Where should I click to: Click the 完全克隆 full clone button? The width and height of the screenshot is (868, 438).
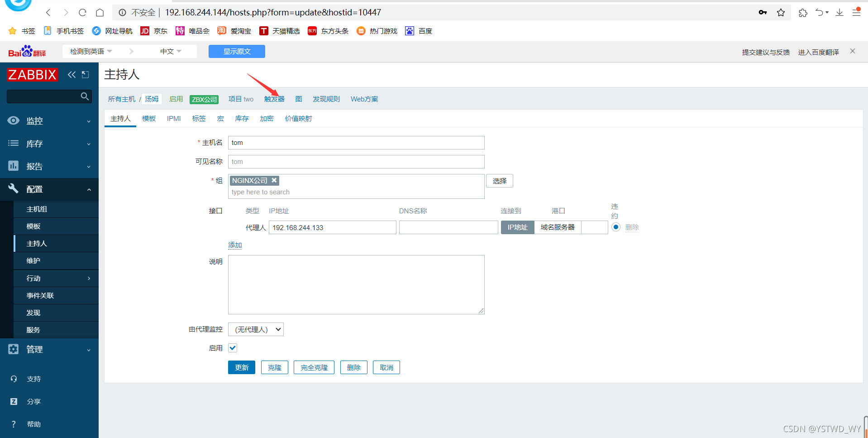(x=314, y=367)
